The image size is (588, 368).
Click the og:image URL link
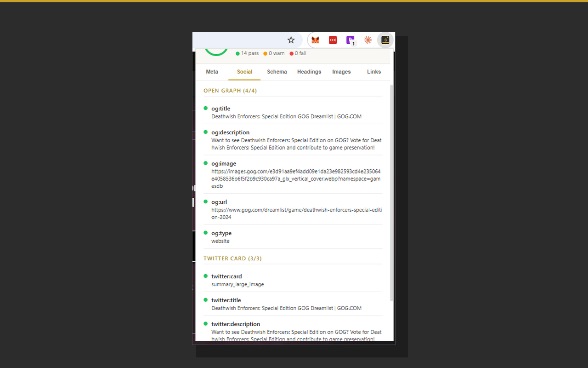pyautogui.click(x=295, y=178)
